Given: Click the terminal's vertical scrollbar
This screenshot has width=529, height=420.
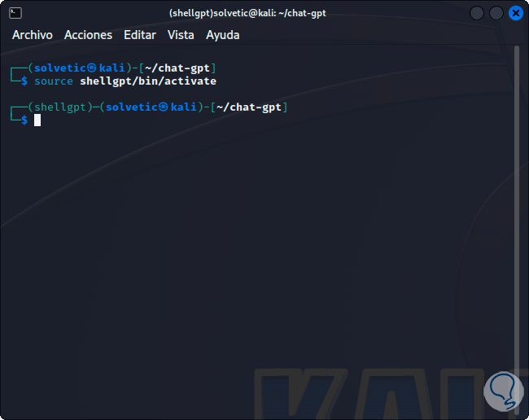Looking at the screenshot, I should [x=518, y=228].
